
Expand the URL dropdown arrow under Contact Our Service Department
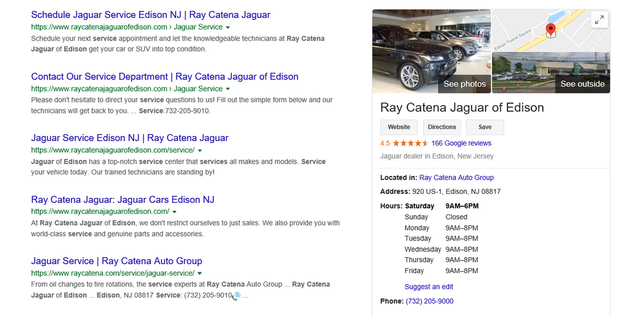(228, 89)
